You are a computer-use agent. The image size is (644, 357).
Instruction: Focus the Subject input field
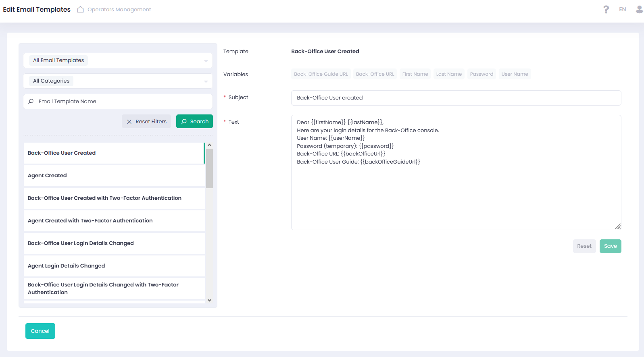coord(456,98)
